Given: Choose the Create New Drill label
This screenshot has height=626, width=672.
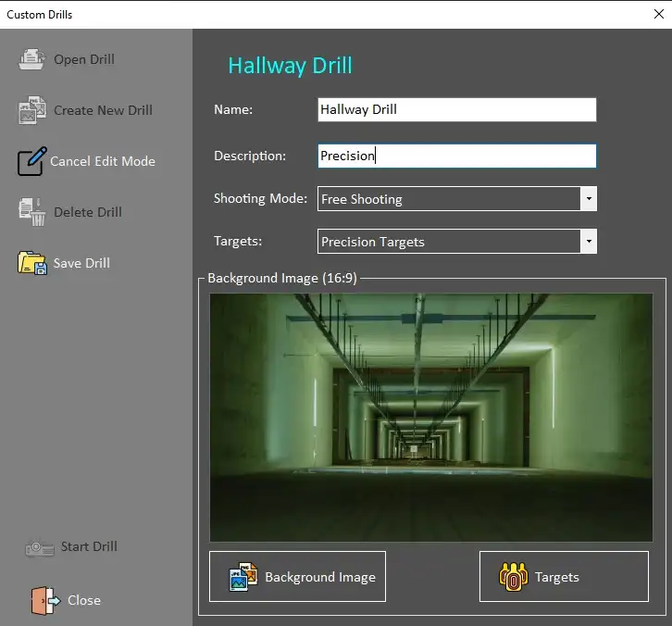Looking at the screenshot, I should (103, 110).
